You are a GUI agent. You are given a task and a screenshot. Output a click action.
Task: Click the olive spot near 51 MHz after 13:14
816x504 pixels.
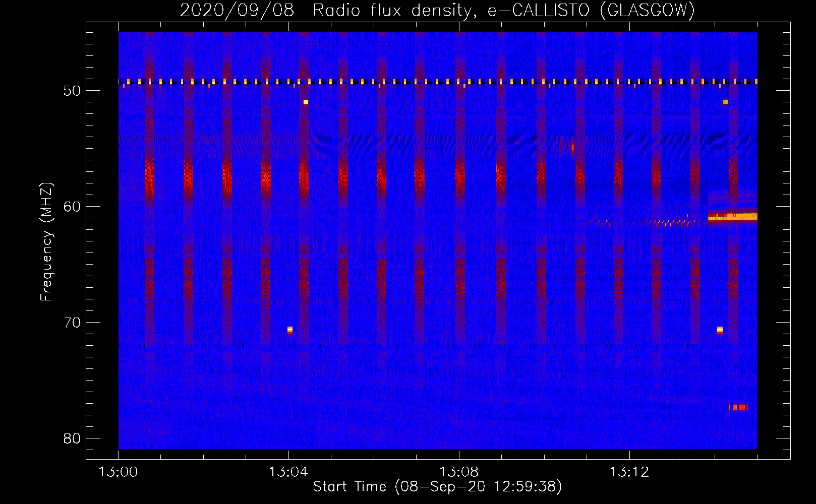click(725, 102)
